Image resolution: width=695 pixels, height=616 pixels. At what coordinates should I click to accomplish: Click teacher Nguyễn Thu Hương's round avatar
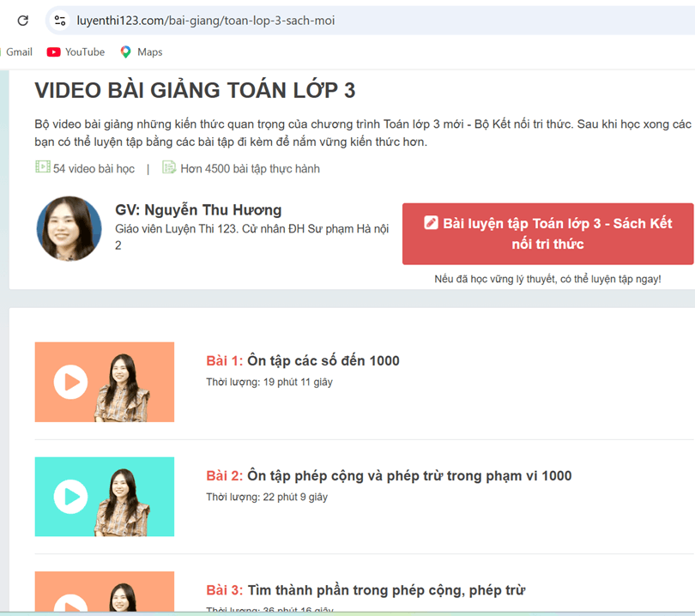pos(69,229)
